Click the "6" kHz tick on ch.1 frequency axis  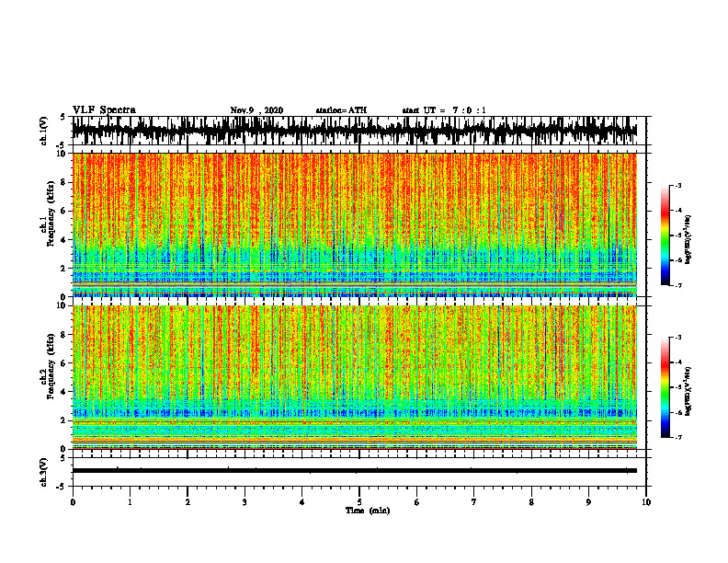pyautogui.click(x=64, y=211)
